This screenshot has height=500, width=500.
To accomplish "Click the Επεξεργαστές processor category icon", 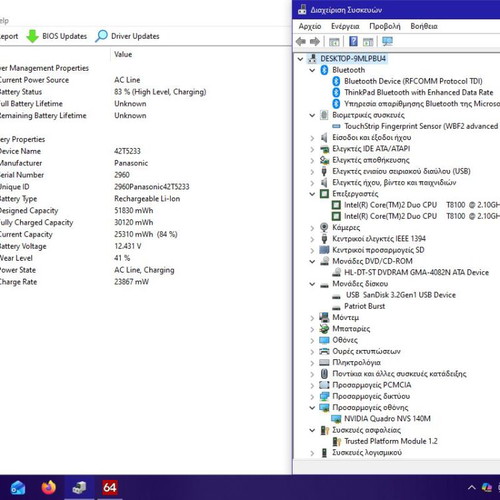I will (x=324, y=194).
